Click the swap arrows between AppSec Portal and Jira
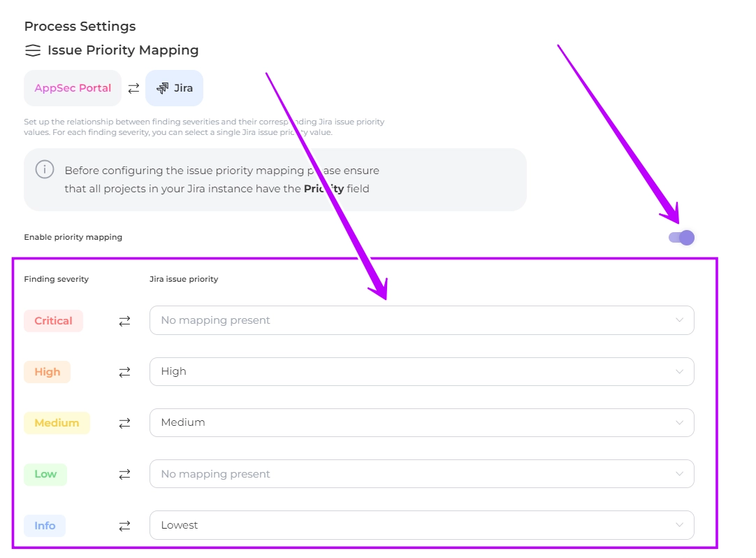This screenshot has height=558, width=756. 133,88
